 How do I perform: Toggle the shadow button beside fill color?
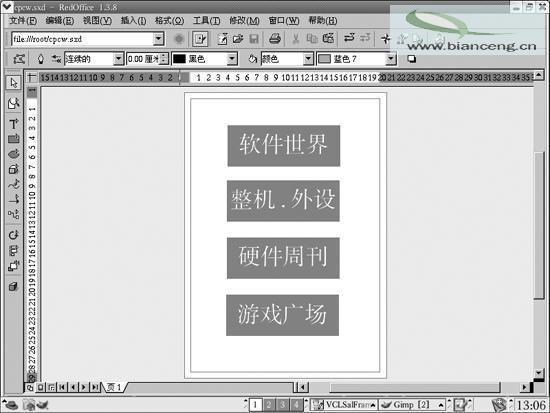(x=412, y=59)
